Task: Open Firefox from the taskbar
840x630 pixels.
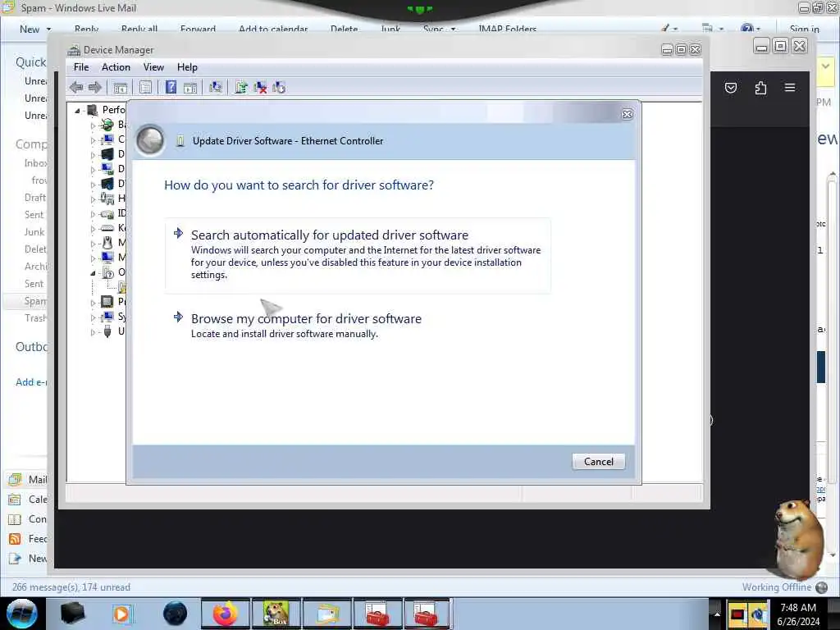Action: 225,614
